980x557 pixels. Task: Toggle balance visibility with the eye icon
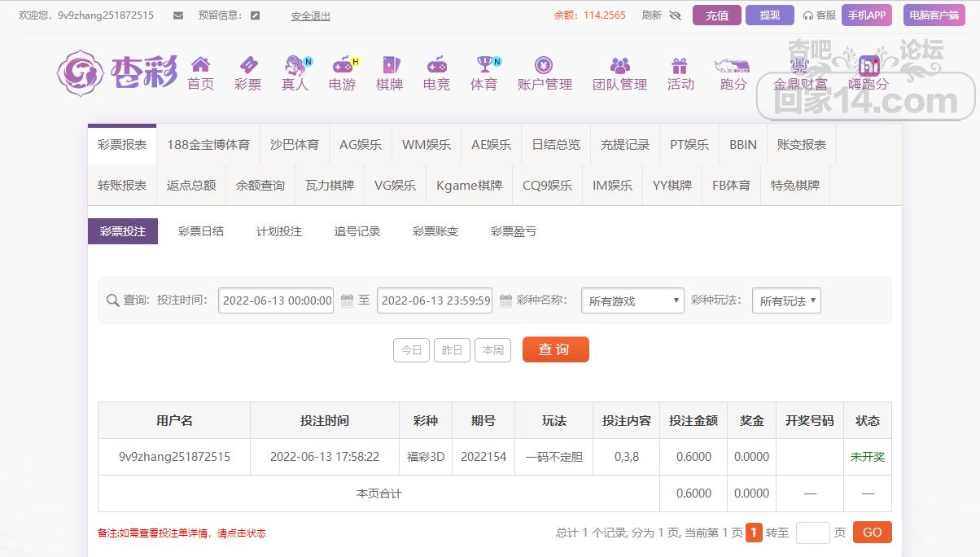pos(675,15)
